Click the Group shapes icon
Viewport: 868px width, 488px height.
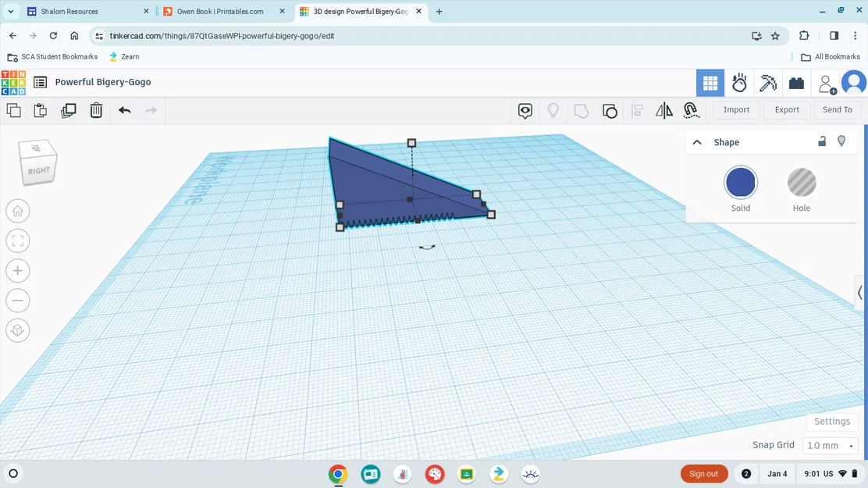point(582,111)
